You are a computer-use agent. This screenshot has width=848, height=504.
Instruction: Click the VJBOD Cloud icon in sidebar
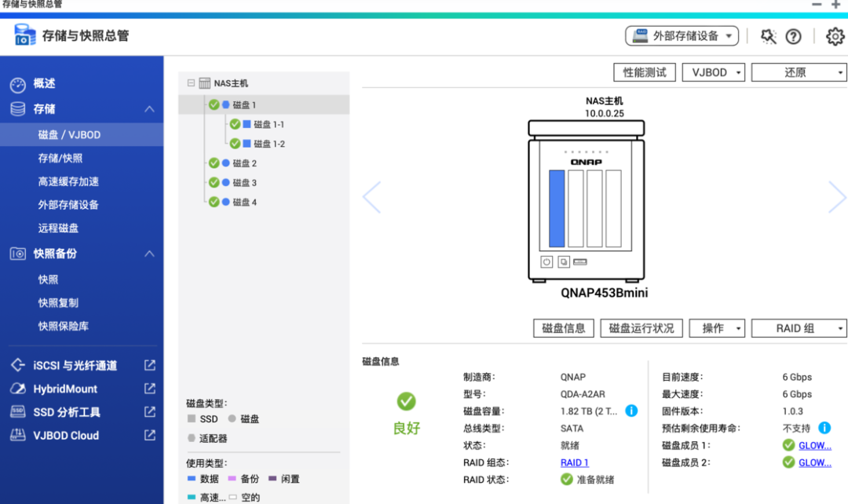point(18,435)
